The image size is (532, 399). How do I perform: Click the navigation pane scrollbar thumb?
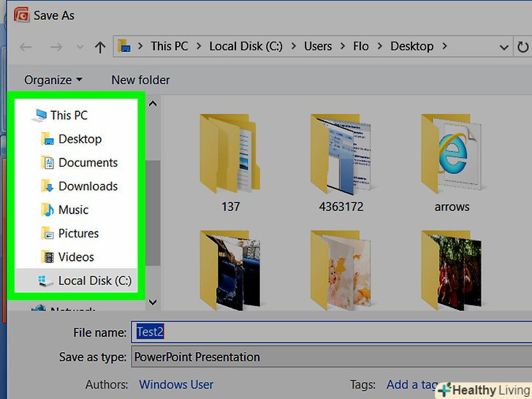pos(153,213)
